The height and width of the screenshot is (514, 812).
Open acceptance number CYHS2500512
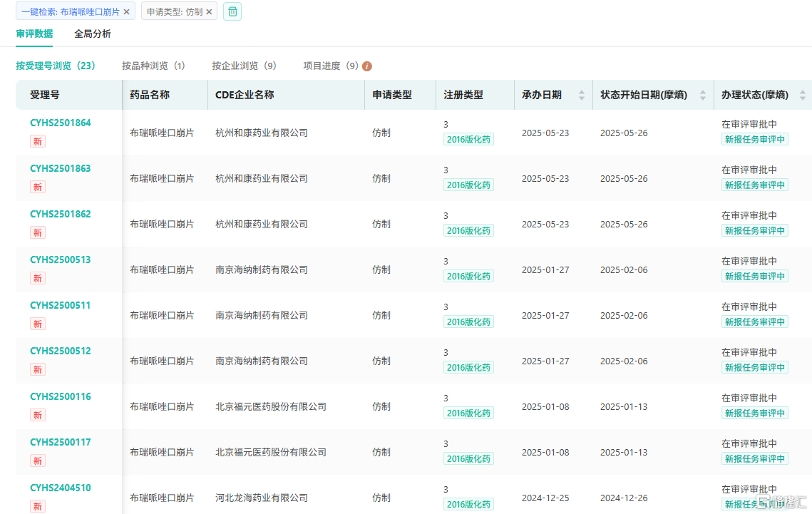[x=60, y=351]
